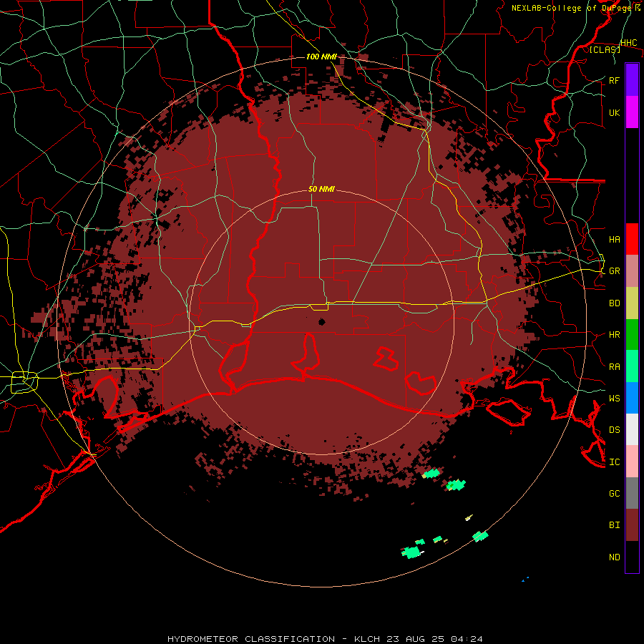The width and height of the screenshot is (644, 644).
Task: Select the GR legend label
Action: 614,271
